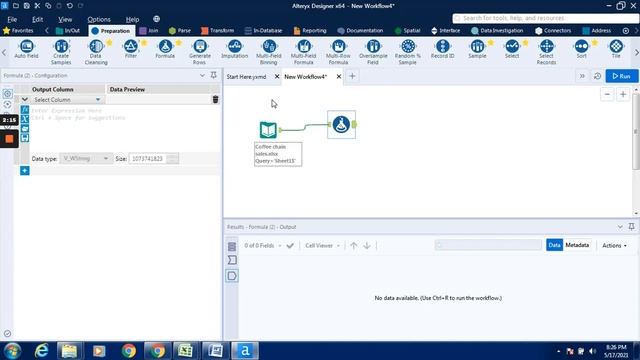Open the Edit menu
Screen dimensions: 640x360
coord(38,19)
